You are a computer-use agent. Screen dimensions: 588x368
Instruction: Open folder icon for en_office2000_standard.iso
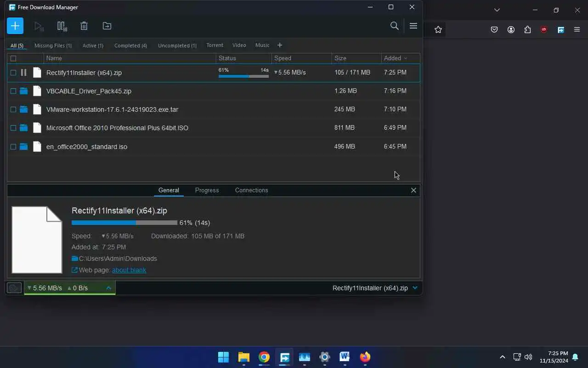tap(24, 147)
